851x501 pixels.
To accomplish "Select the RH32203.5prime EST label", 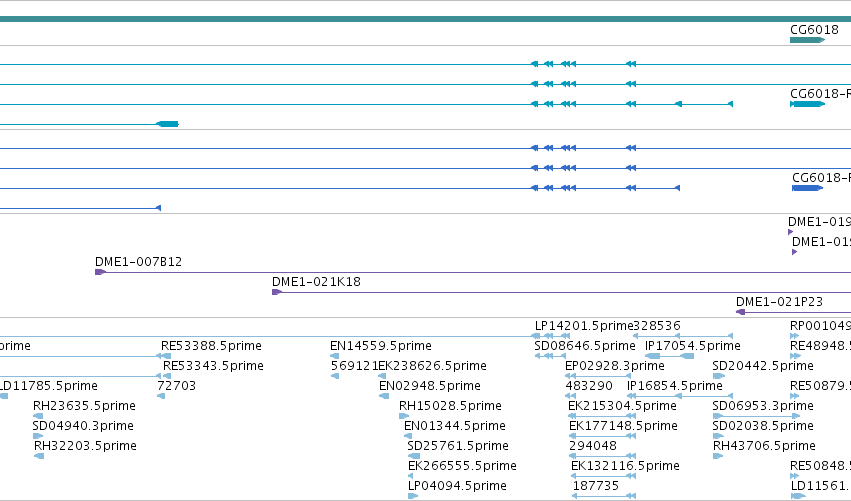I will (x=85, y=446).
